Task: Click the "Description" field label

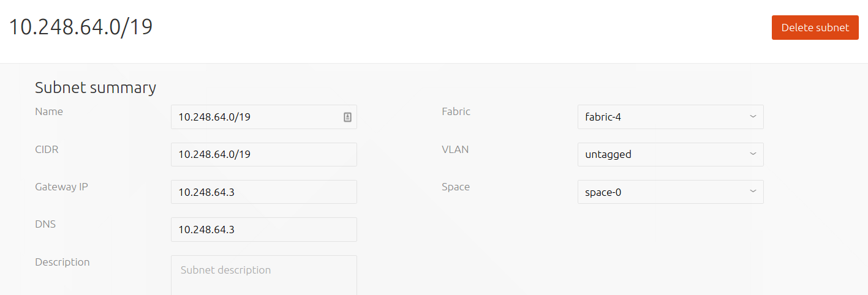Action: click(62, 262)
